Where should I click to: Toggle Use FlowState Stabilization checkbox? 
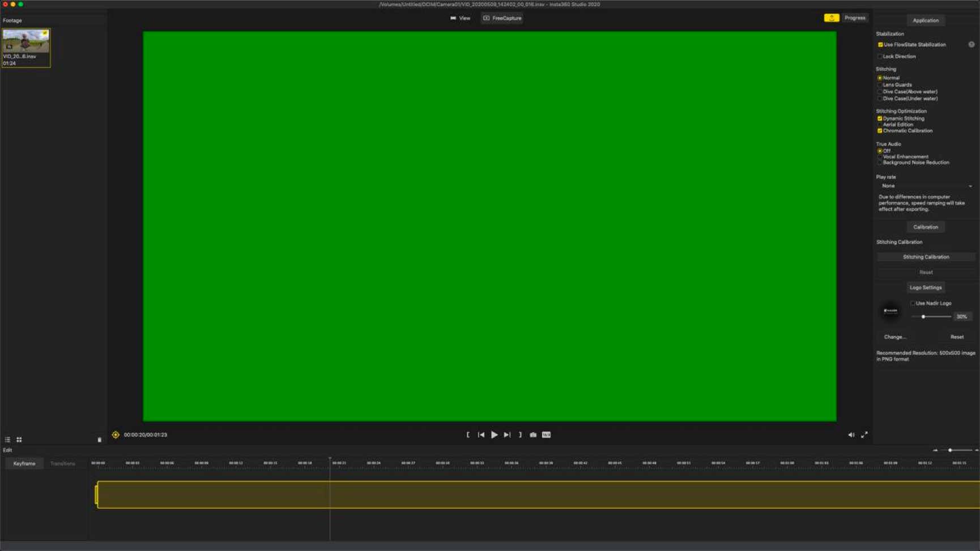click(880, 45)
